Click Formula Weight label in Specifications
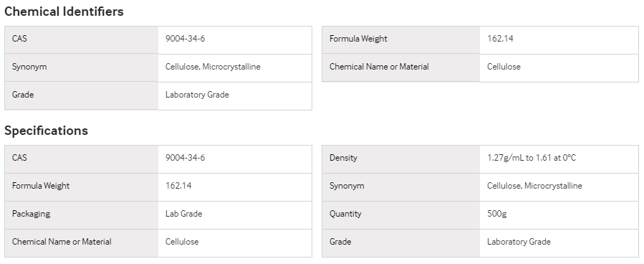Viewport: 644px width, 264px height. click(41, 186)
